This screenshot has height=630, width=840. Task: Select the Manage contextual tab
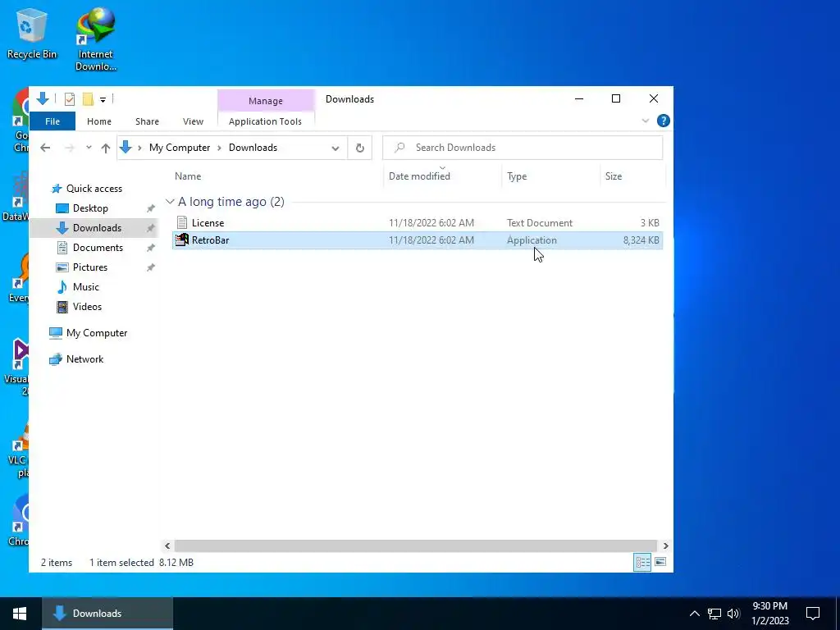click(x=265, y=101)
